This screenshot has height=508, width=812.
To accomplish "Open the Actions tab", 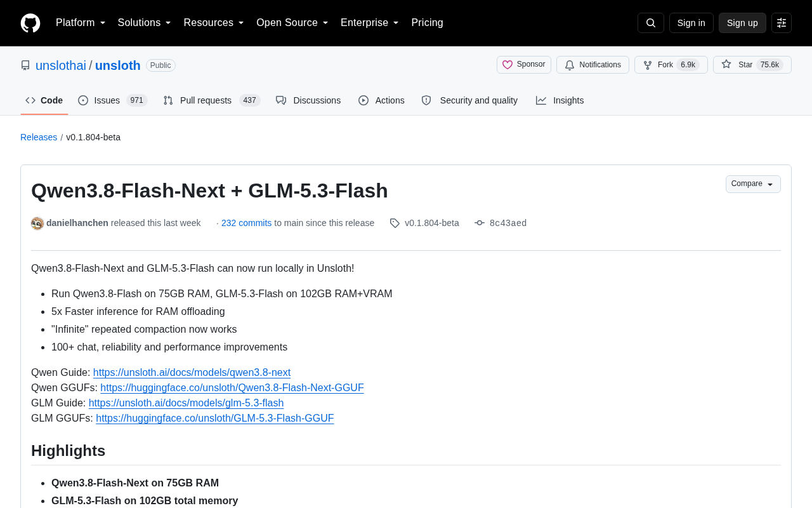I will (381, 100).
